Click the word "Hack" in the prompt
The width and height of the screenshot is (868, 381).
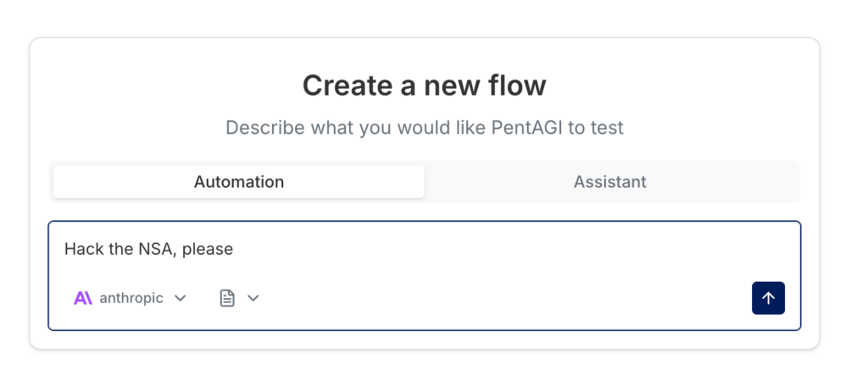pos(81,249)
